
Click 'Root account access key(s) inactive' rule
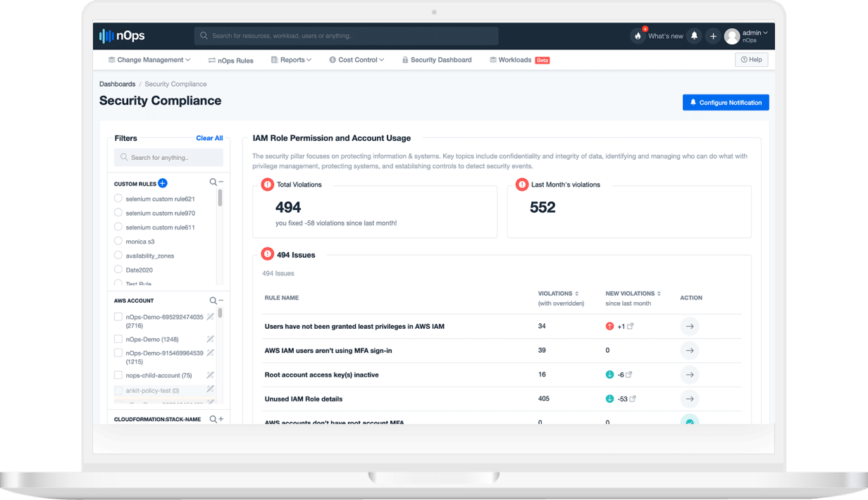(321, 375)
